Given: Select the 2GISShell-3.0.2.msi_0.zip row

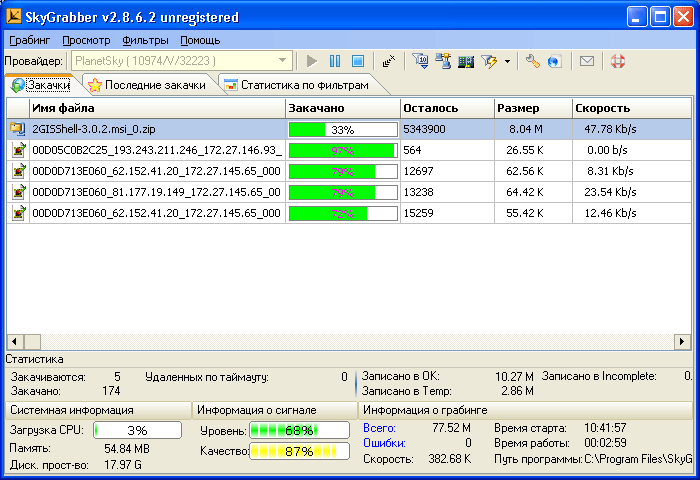Looking at the screenshot, I should pyautogui.click(x=349, y=129).
